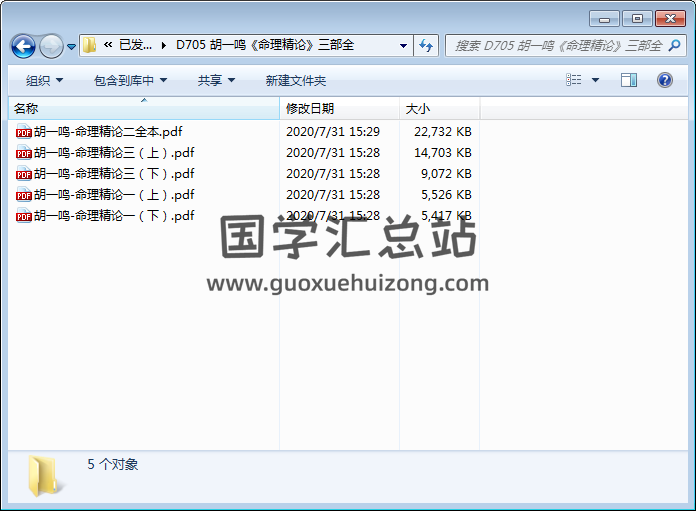Expand the address bar history dropdown
The width and height of the screenshot is (696, 511).
coord(403,45)
